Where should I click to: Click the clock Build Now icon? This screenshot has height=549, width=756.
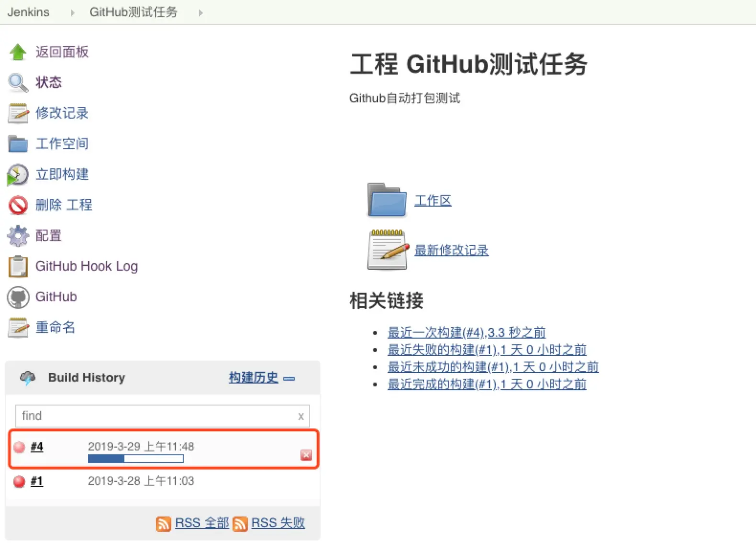(18, 175)
